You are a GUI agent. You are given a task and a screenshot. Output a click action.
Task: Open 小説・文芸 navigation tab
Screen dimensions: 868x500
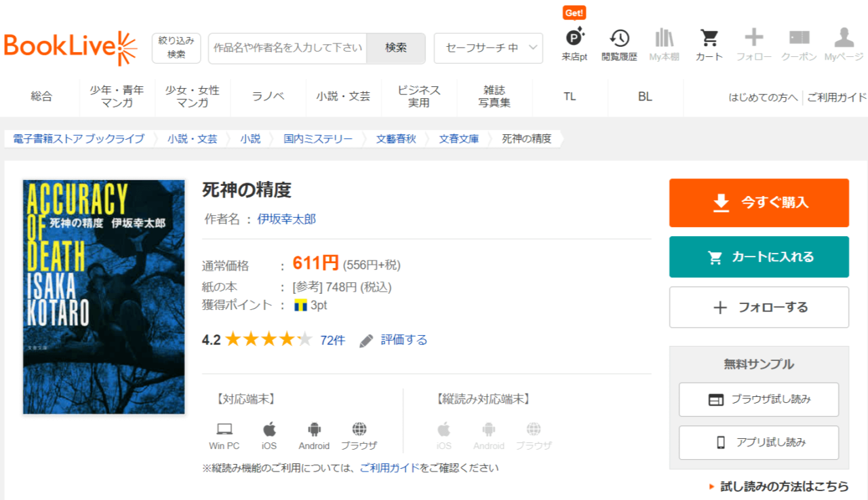[343, 96]
